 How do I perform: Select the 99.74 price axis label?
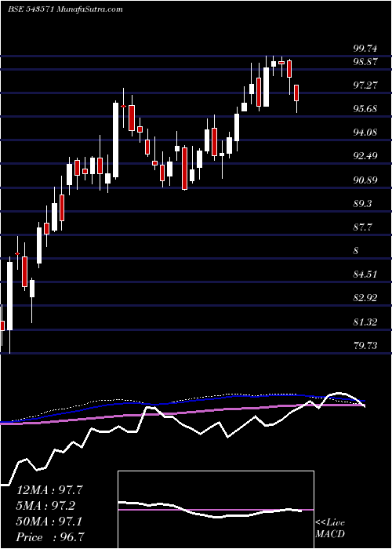365,49
